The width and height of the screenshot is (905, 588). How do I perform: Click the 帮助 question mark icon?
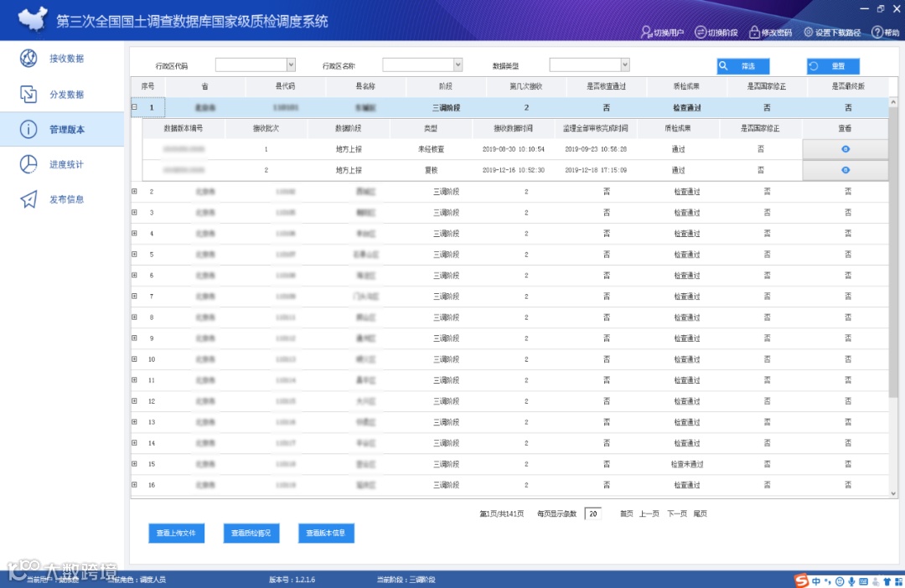click(877, 33)
